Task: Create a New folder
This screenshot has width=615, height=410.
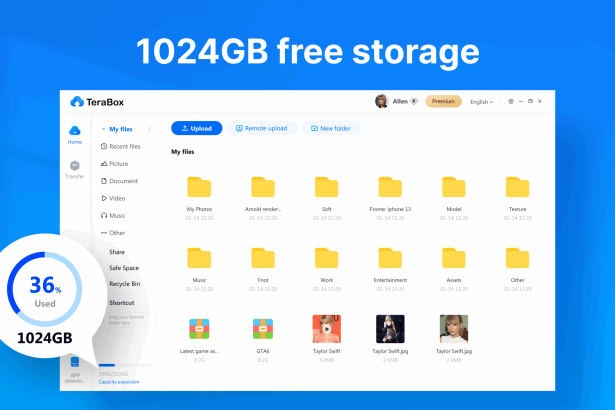Action: (331, 128)
